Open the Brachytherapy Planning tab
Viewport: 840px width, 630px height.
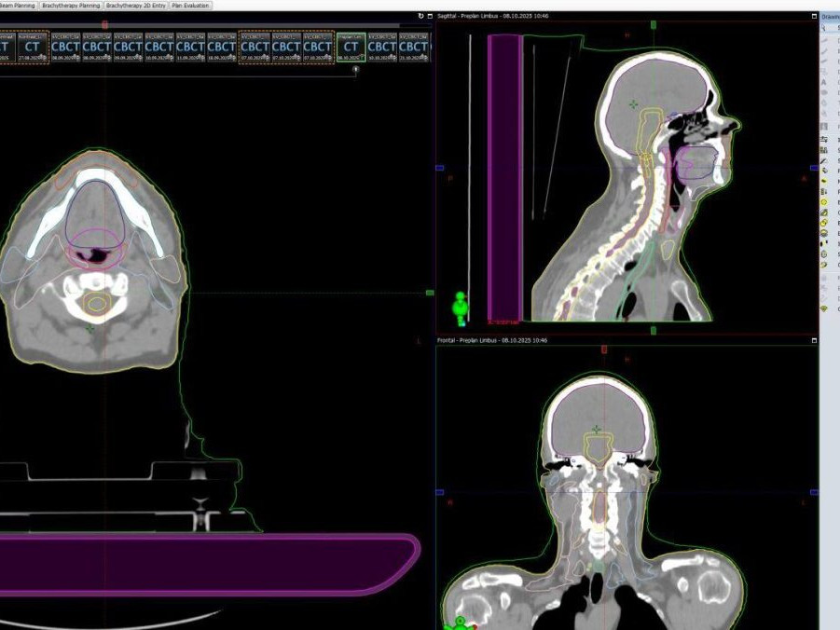71,6
